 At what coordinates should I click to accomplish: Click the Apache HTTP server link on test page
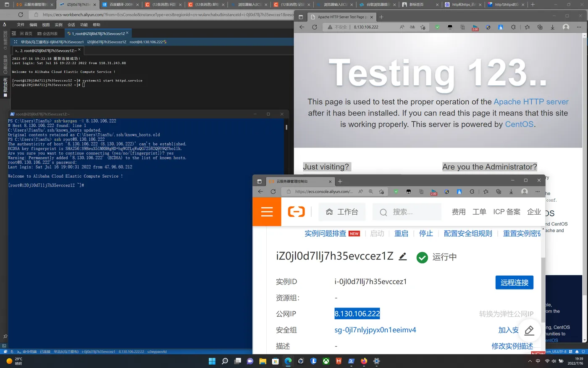tap(531, 102)
